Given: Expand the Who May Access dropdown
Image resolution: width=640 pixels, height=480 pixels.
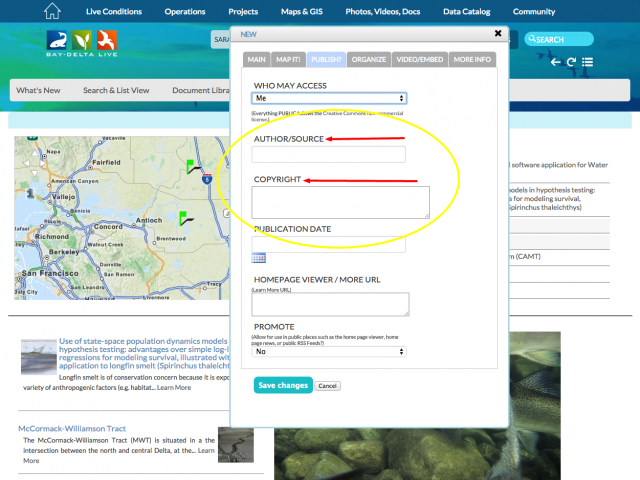Looking at the screenshot, I should (x=329, y=98).
